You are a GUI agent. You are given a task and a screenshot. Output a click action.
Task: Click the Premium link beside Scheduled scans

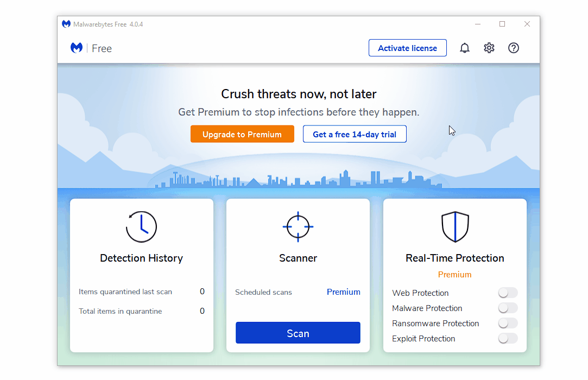[x=343, y=292]
